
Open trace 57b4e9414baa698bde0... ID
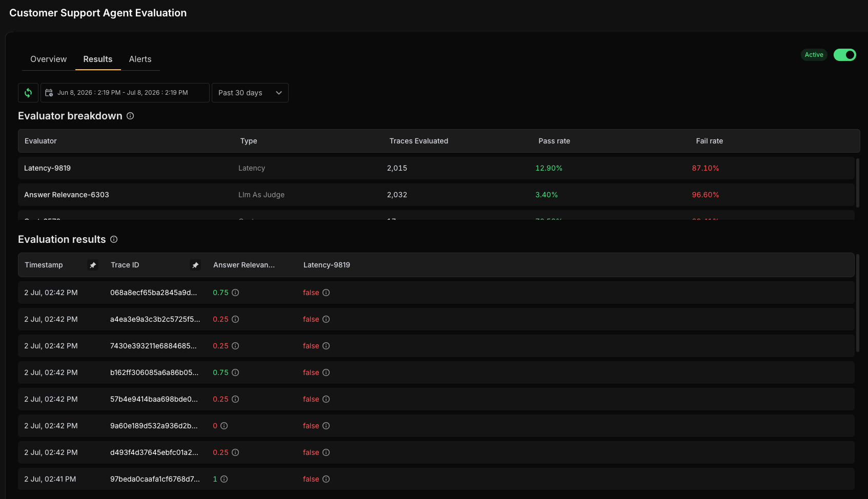pos(154,399)
